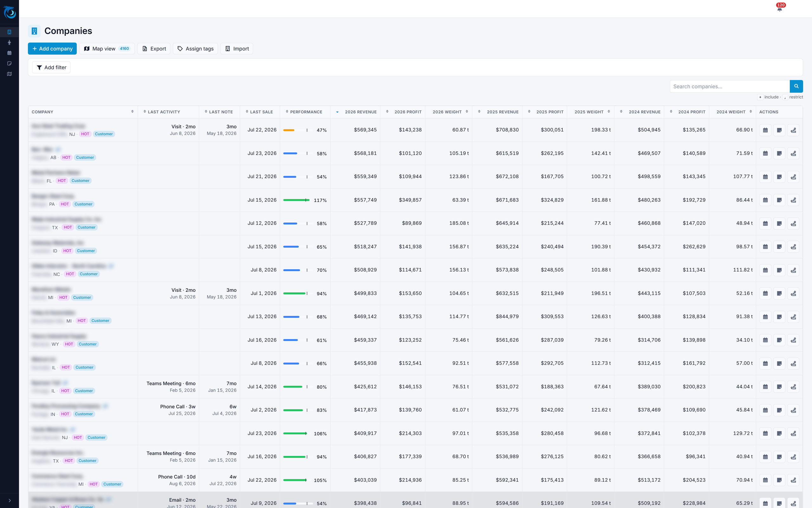
Task: Open route action for $557,749 revenue row
Action: click(793, 200)
